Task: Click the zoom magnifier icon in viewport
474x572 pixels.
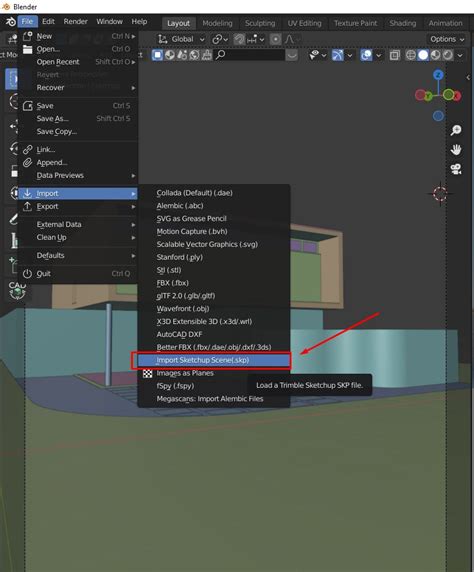Action: (x=456, y=130)
